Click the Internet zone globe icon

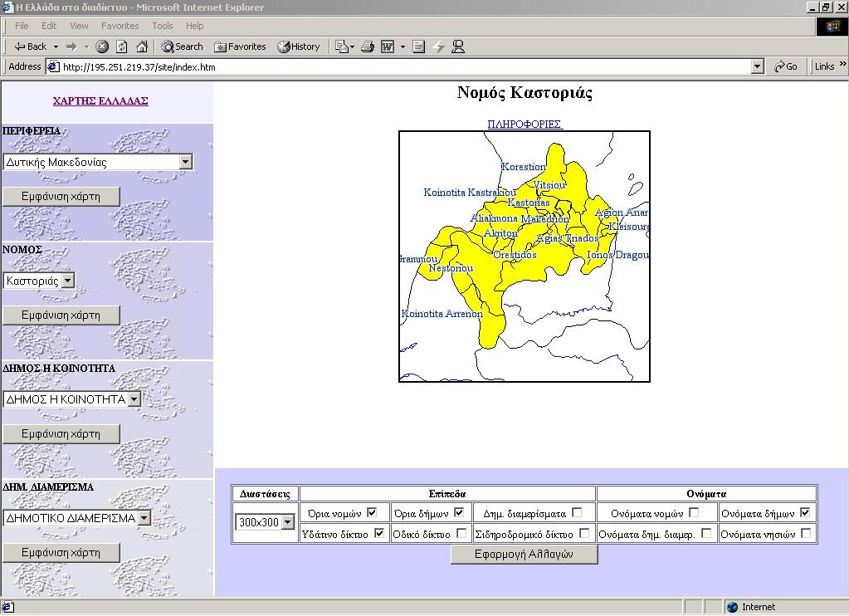point(733,607)
